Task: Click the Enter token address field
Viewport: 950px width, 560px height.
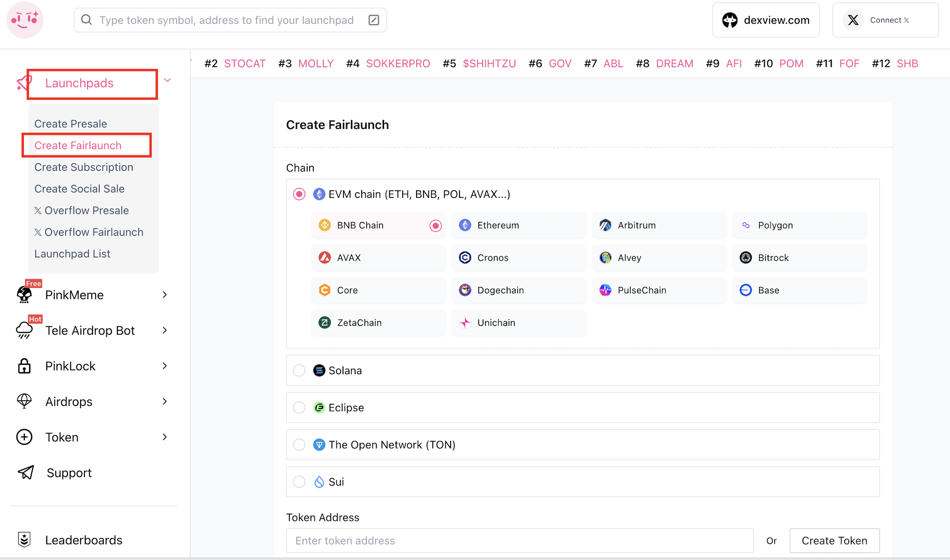Action: click(520, 540)
